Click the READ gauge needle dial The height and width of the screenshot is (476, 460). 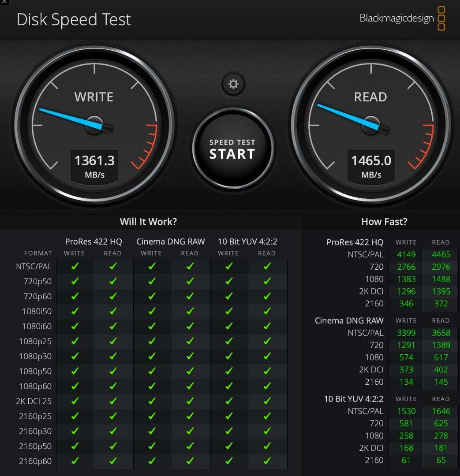coord(371,125)
